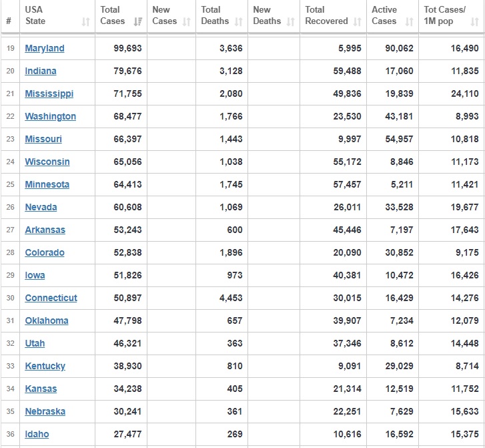Click the New Deaths column sort arrows
The height and width of the screenshot is (448, 485).
[x=290, y=21]
